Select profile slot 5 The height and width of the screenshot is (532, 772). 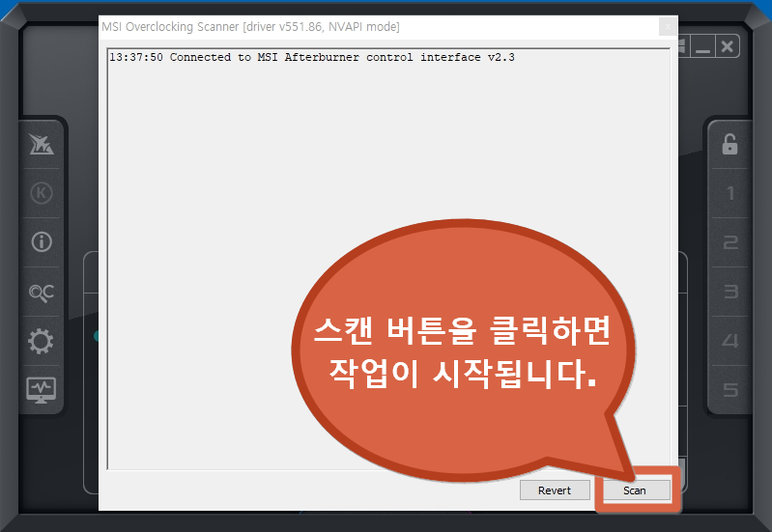pyautogui.click(x=730, y=390)
